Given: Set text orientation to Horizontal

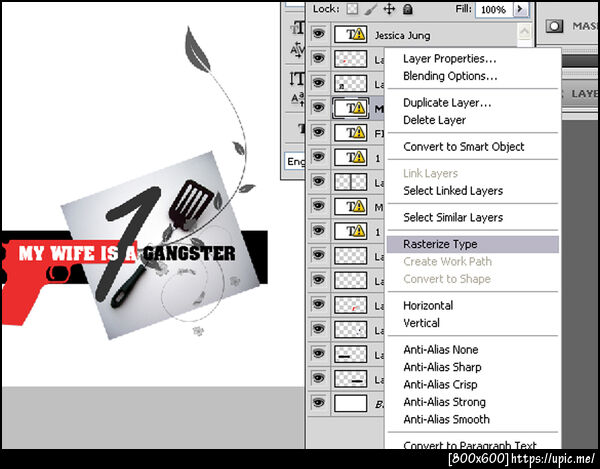Looking at the screenshot, I should click(x=428, y=305).
